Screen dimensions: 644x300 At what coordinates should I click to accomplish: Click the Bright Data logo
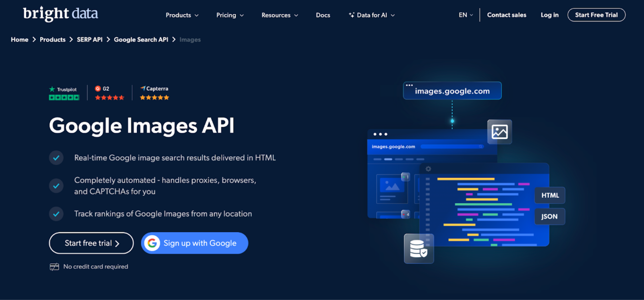[x=60, y=14]
